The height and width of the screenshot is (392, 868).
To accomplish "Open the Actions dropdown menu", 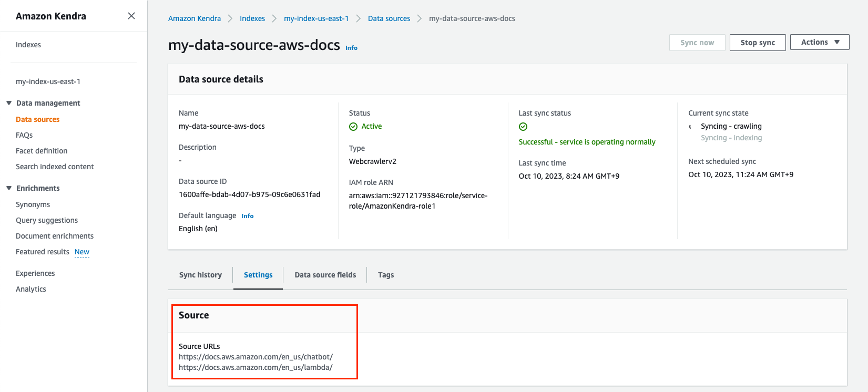I will [x=820, y=42].
